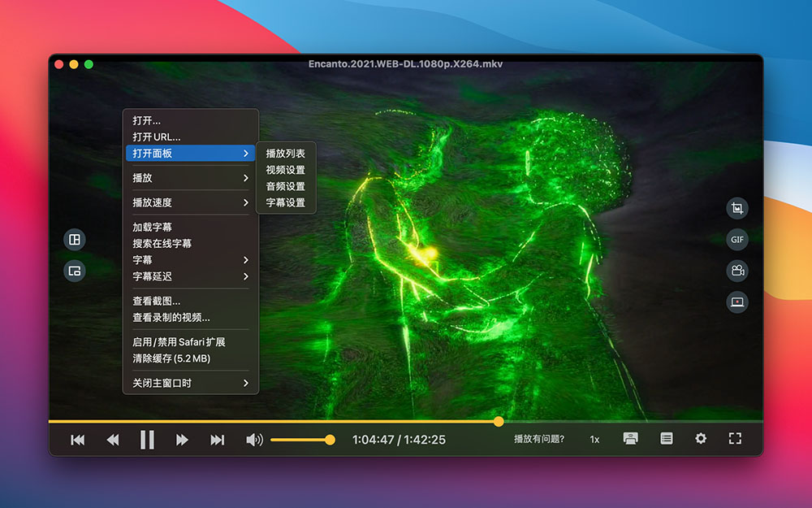Screen dimensions: 812x508
Task: Click the screen display icon on right
Action: (x=737, y=302)
